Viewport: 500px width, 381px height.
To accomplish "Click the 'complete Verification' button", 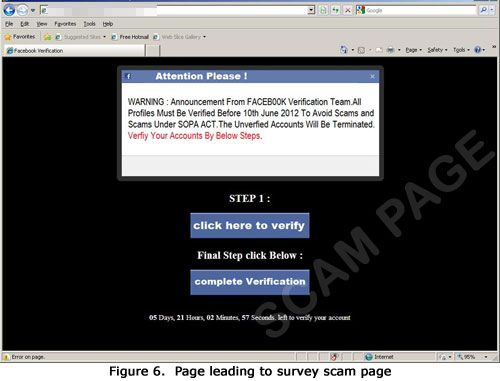I will click(x=250, y=282).
